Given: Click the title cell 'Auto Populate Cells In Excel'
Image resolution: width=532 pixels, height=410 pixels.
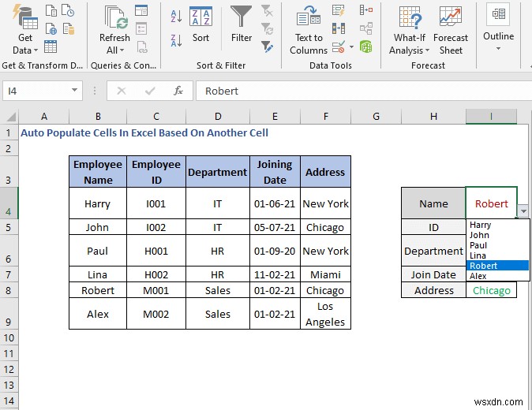Looking at the screenshot, I should tap(144, 132).
